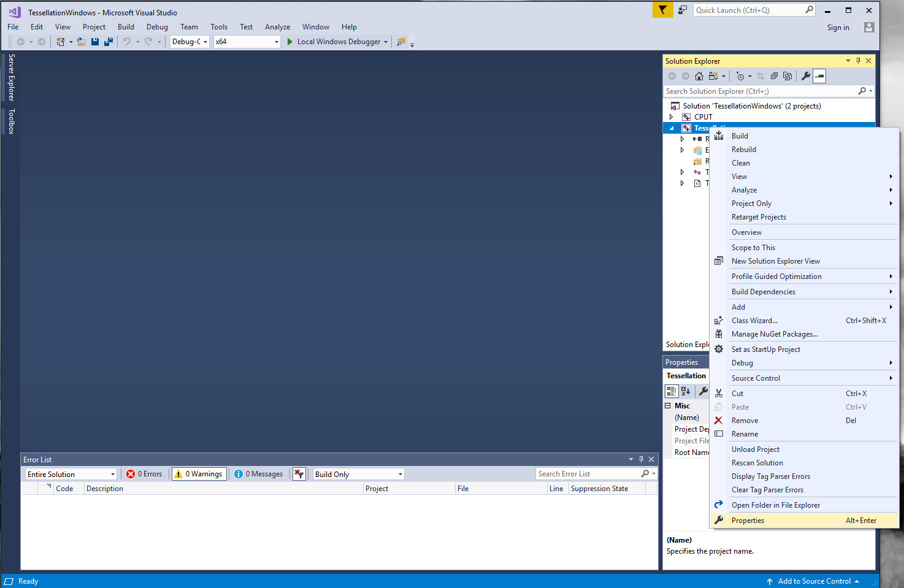Image resolution: width=904 pixels, height=588 pixels.
Task: Expand the CPUT project node
Action: tap(672, 117)
